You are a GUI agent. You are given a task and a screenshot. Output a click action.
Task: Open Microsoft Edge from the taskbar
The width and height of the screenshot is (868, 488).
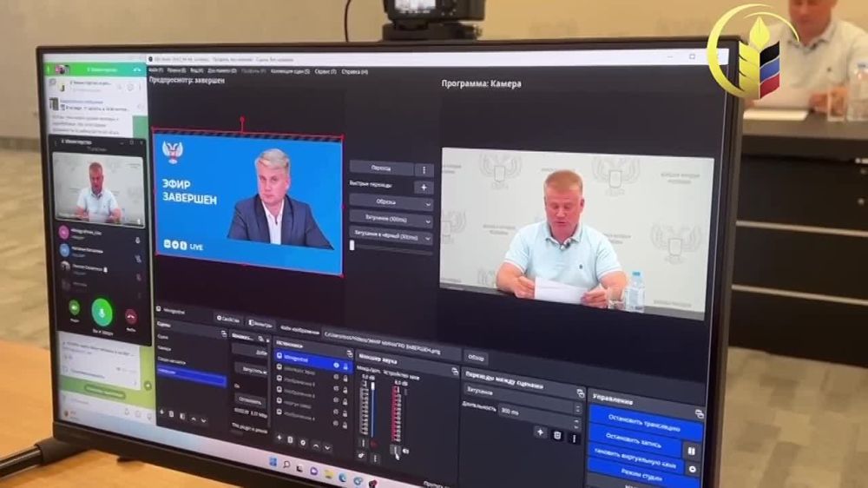[343, 478]
